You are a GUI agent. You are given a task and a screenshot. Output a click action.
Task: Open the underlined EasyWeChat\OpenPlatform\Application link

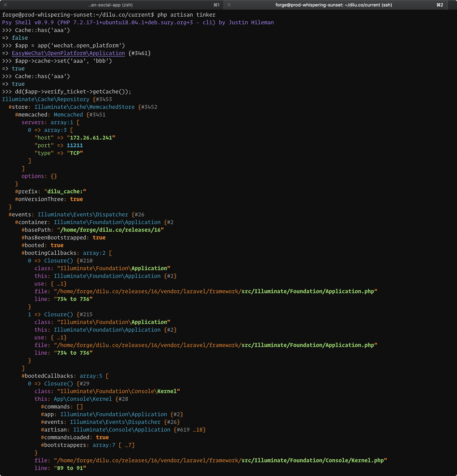pos(68,53)
